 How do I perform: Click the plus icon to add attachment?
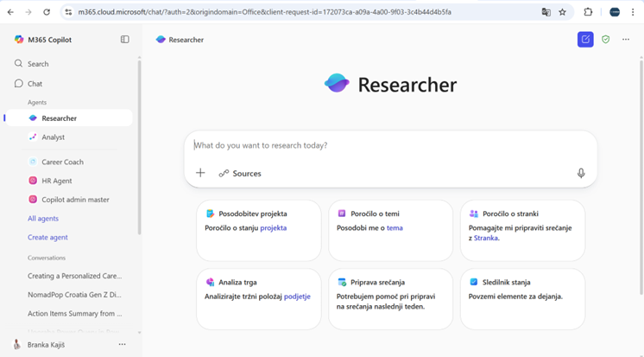coord(200,173)
